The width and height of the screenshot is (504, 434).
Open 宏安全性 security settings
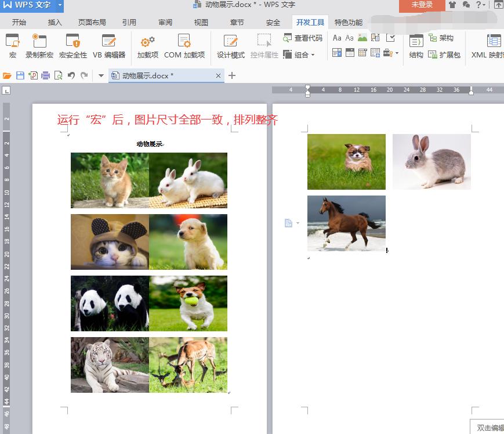tap(72, 45)
